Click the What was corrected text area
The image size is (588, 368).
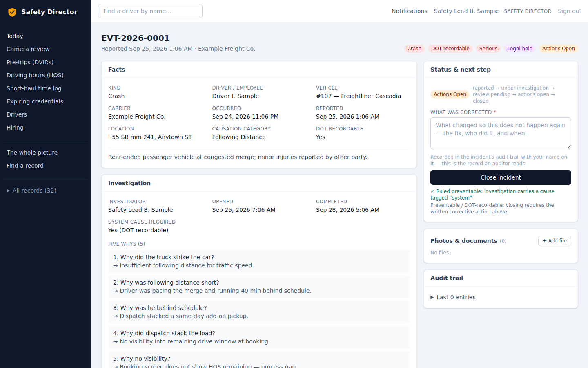[x=501, y=133]
